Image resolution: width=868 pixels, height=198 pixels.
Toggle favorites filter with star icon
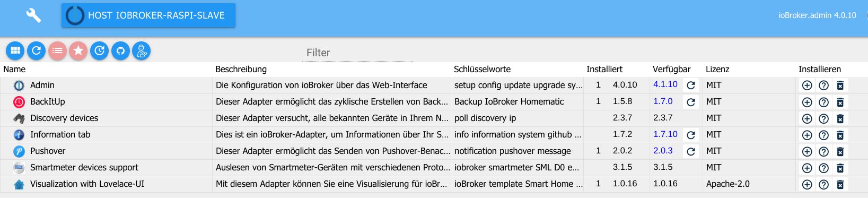click(78, 50)
